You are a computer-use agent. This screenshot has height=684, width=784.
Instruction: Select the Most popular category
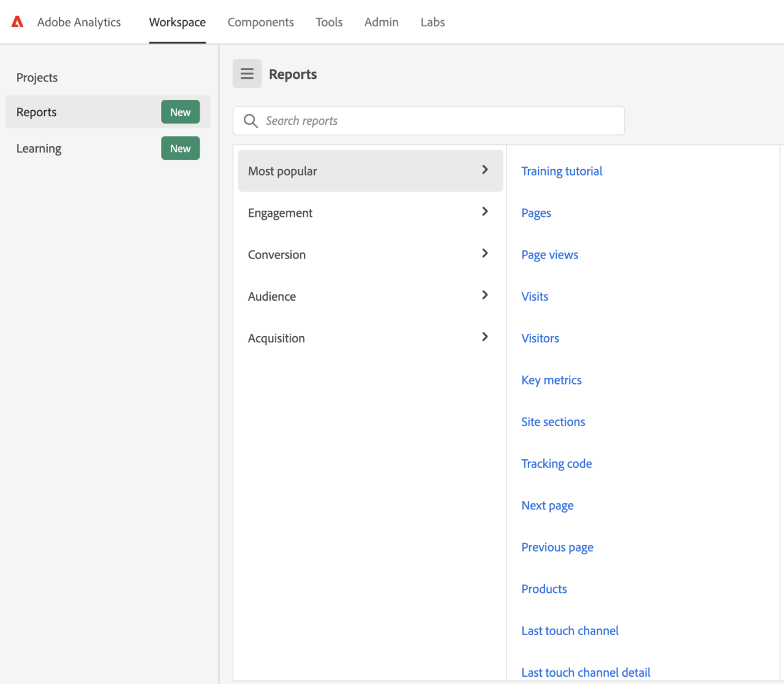point(371,171)
